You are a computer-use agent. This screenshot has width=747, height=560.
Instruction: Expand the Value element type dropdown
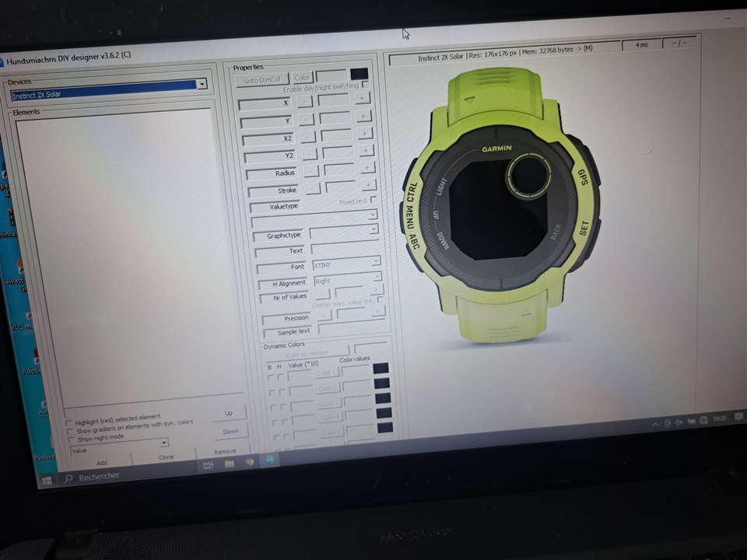pyautogui.click(x=163, y=443)
